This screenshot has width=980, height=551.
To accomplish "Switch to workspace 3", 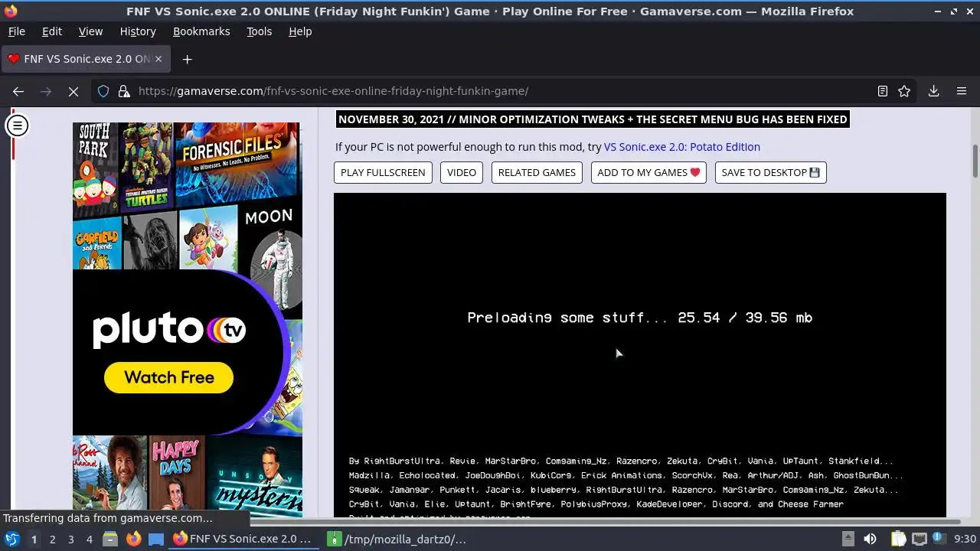I will [70, 539].
